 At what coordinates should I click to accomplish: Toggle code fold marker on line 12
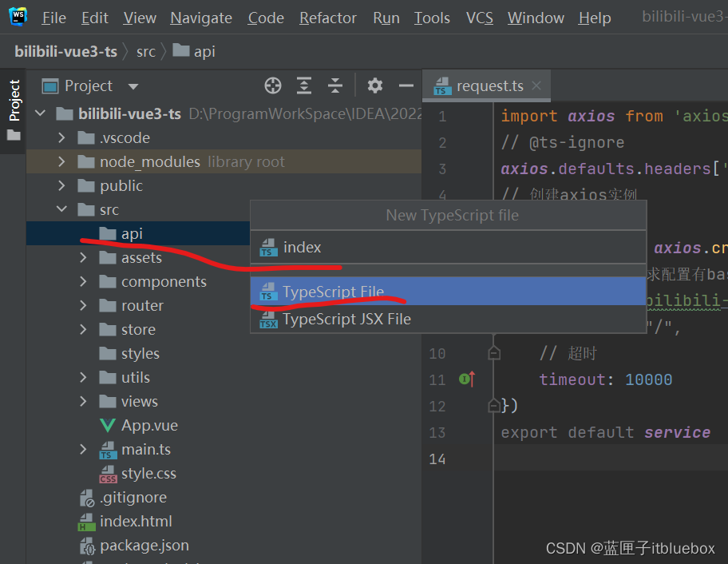pos(494,406)
